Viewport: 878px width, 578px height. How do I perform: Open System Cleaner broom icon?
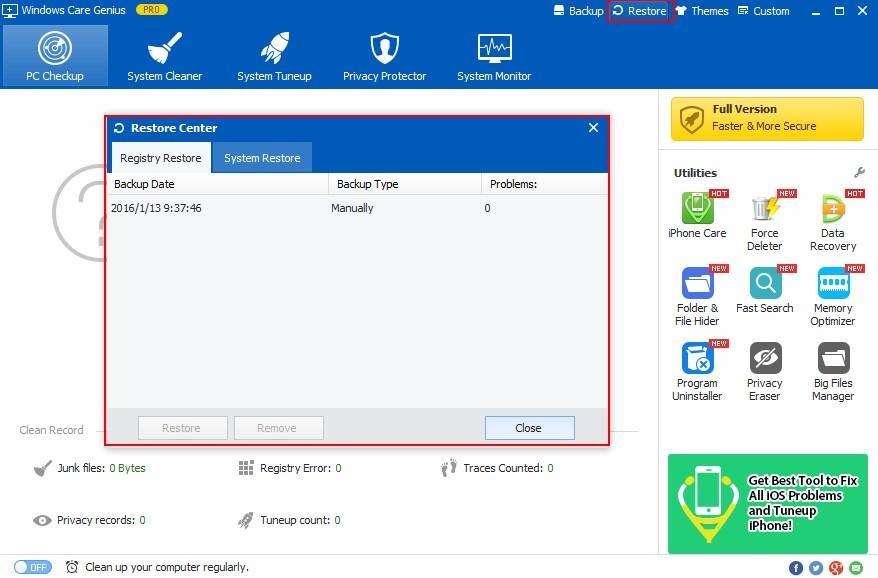(x=165, y=49)
